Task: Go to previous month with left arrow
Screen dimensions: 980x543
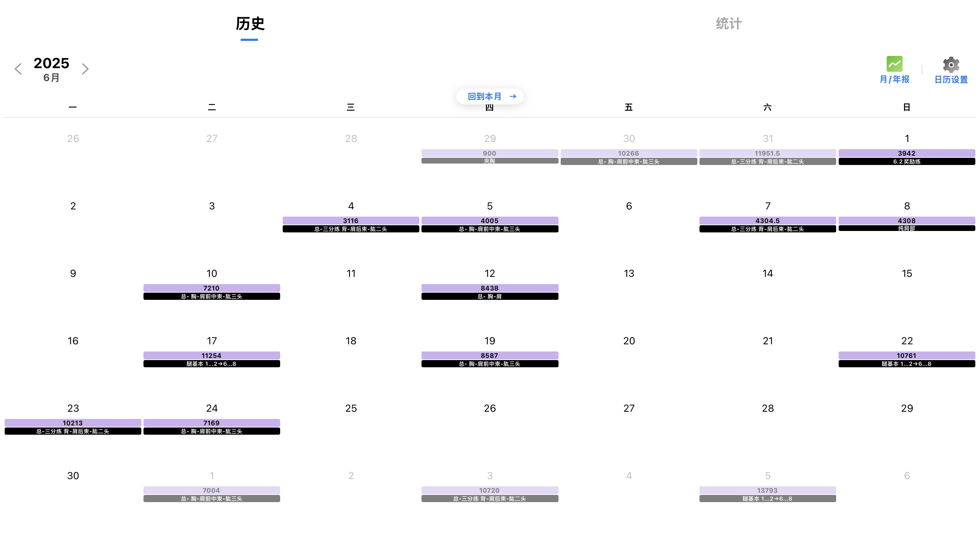Action: (18, 69)
